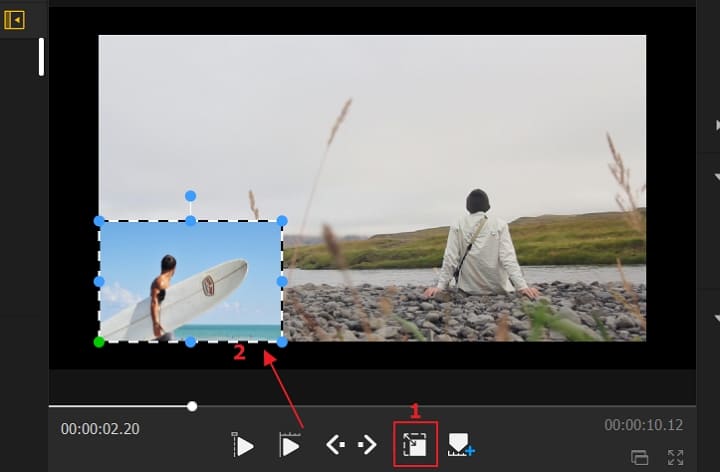Collapse the left panel with the yellow icon
Viewport: 720px width, 472px height.
15,19
